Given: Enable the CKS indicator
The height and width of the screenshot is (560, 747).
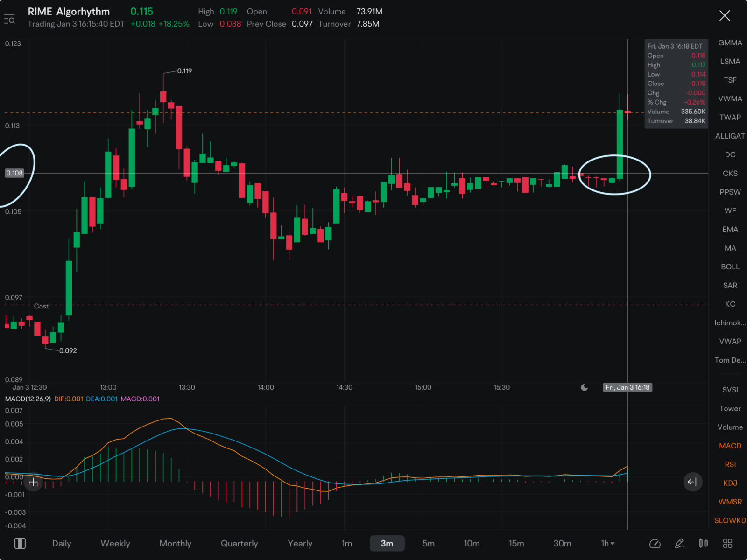Looking at the screenshot, I should pyautogui.click(x=730, y=173).
